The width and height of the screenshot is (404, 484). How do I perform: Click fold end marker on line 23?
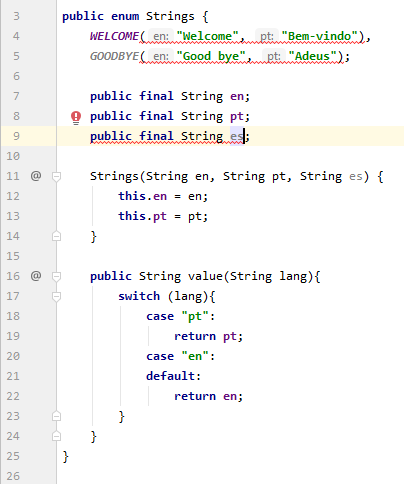click(x=56, y=416)
